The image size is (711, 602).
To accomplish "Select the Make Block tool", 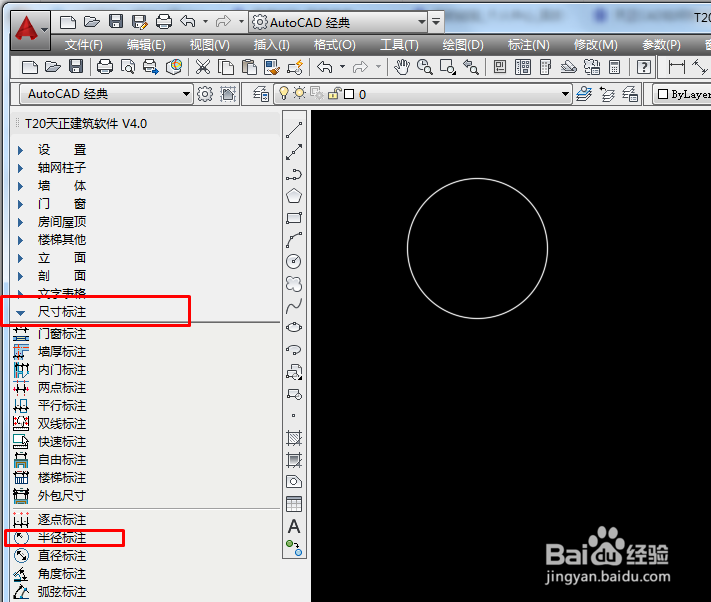I will point(294,394).
